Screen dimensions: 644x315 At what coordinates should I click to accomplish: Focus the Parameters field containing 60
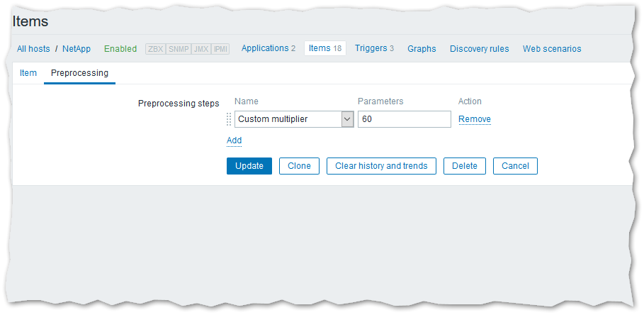(x=404, y=119)
